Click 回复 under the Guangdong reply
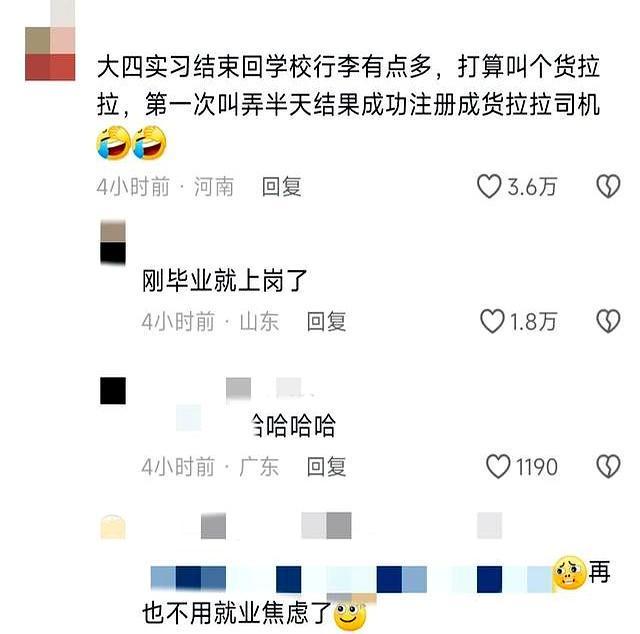This screenshot has height=634, width=640. (326, 467)
